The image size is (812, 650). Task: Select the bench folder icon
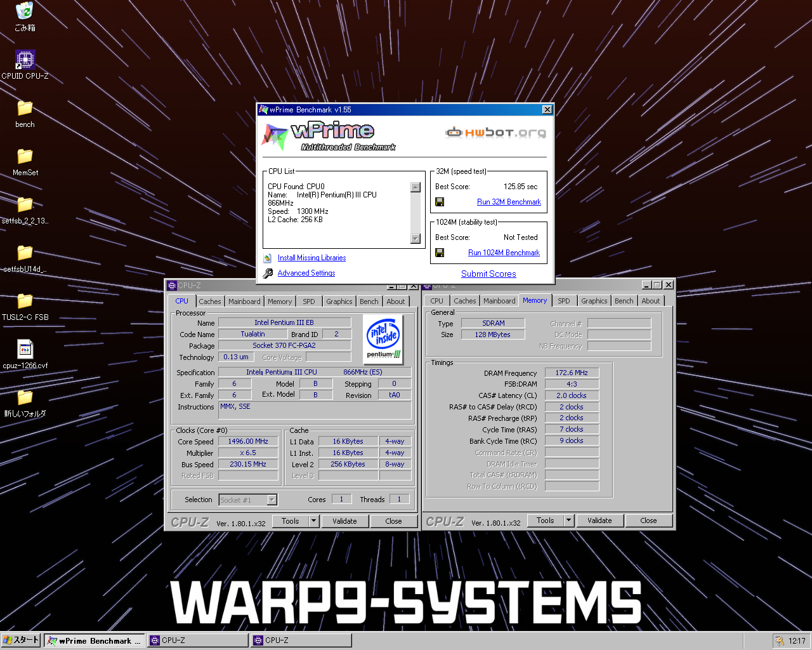[x=25, y=108]
